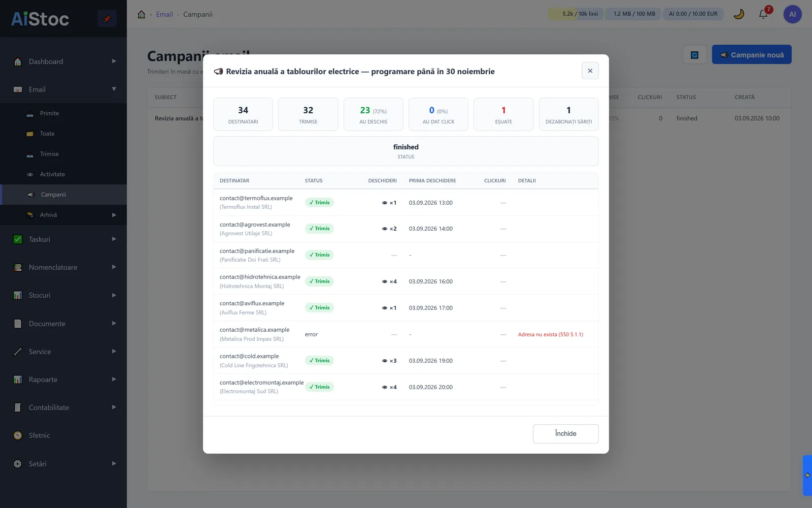This screenshot has width=812, height=508.
Task: Click the 1.2 MB / 100 MB storage indicator
Action: 634,14
